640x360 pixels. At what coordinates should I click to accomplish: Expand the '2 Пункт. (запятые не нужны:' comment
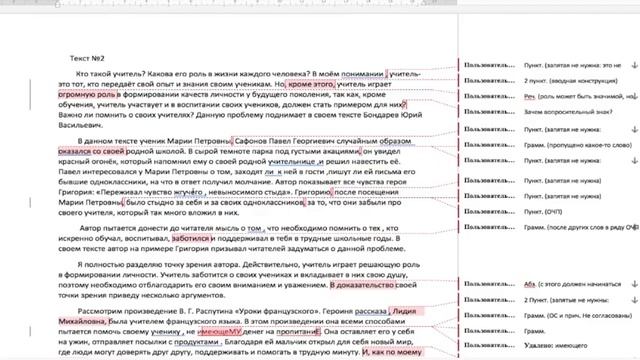point(635,300)
